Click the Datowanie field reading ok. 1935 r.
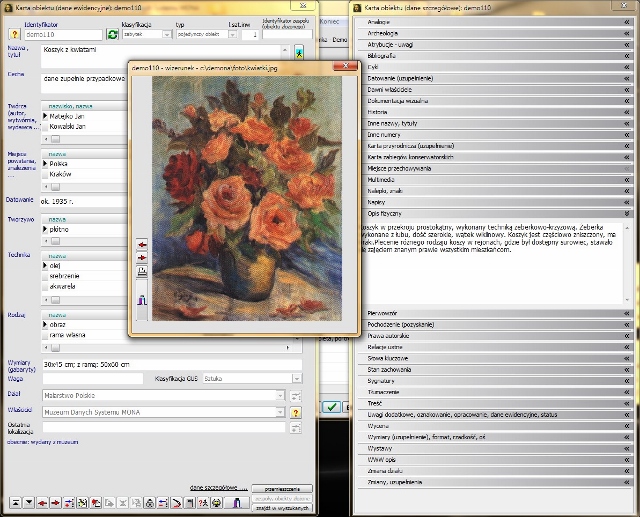Screen dimensions: 640x517 coord(84,202)
